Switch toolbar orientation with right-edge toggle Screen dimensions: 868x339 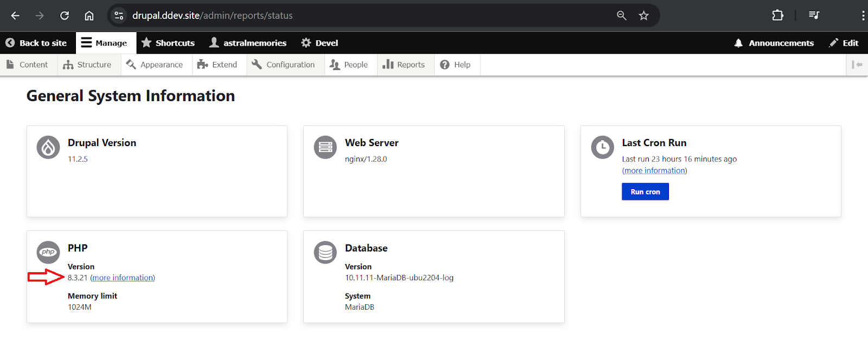pyautogui.click(x=857, y=65)
